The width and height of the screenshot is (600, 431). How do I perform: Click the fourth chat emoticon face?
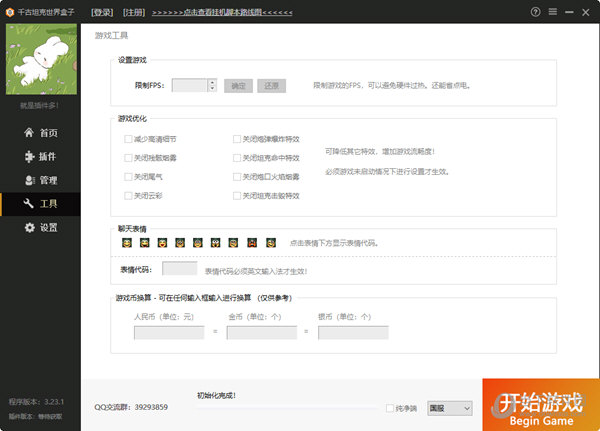180,243
